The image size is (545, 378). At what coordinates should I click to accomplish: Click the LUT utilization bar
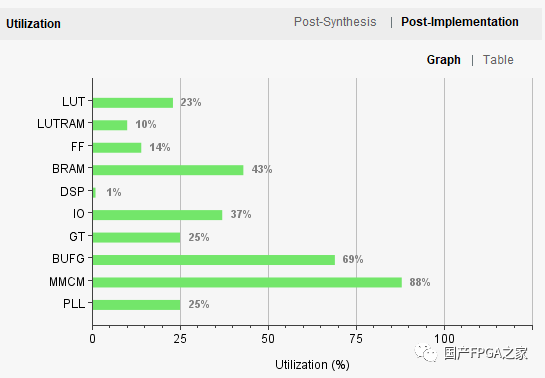coord(133,103)
